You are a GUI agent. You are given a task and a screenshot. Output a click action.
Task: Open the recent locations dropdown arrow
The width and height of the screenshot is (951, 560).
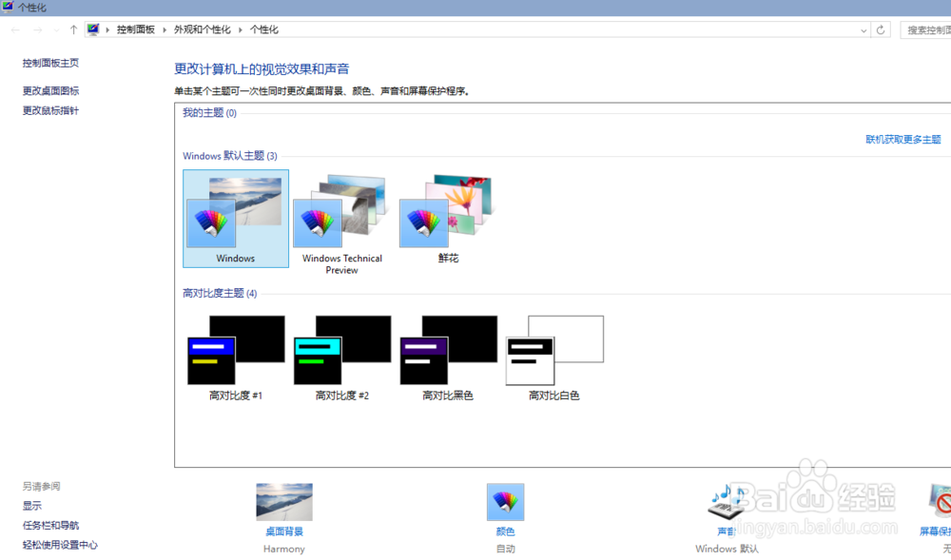pyautogui.click(x=56, y=30)
